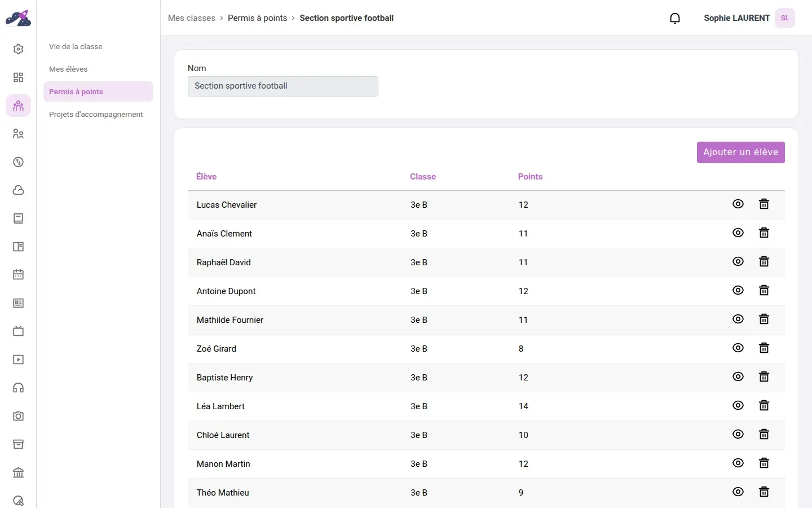Screen dimensions: 812x508
Task: Go back to Mes classes breadcrumb
Action: pos(192,18)
